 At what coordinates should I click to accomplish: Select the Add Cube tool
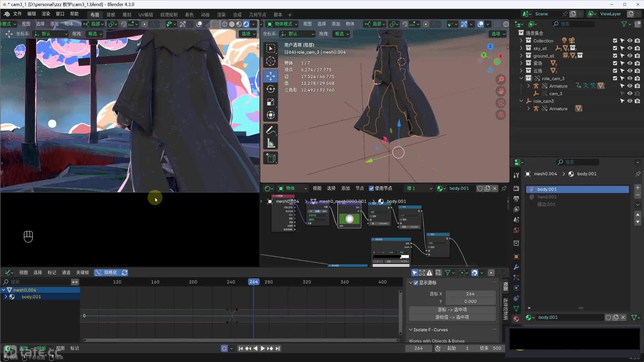coord(270,158)
